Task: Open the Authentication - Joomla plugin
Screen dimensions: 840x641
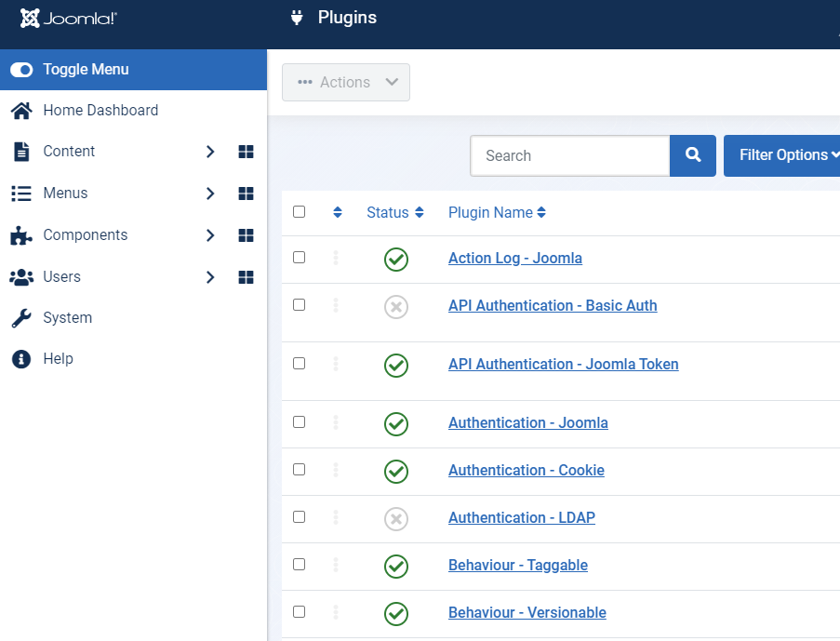Action: [x=527, y=423]
